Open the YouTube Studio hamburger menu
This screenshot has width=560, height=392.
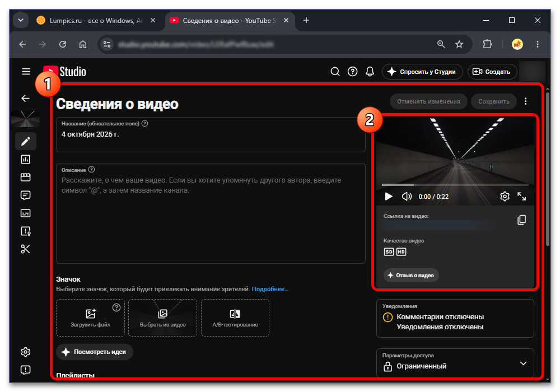(26, 72)
